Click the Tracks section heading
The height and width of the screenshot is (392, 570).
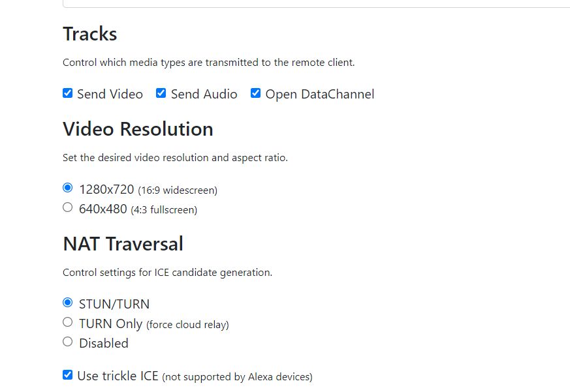coord(89,33)
